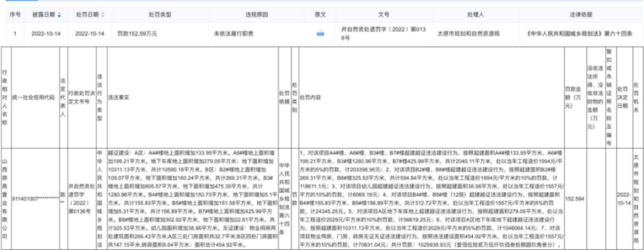Open the 原文 document icon in row 1

click(x=320, y=34)
